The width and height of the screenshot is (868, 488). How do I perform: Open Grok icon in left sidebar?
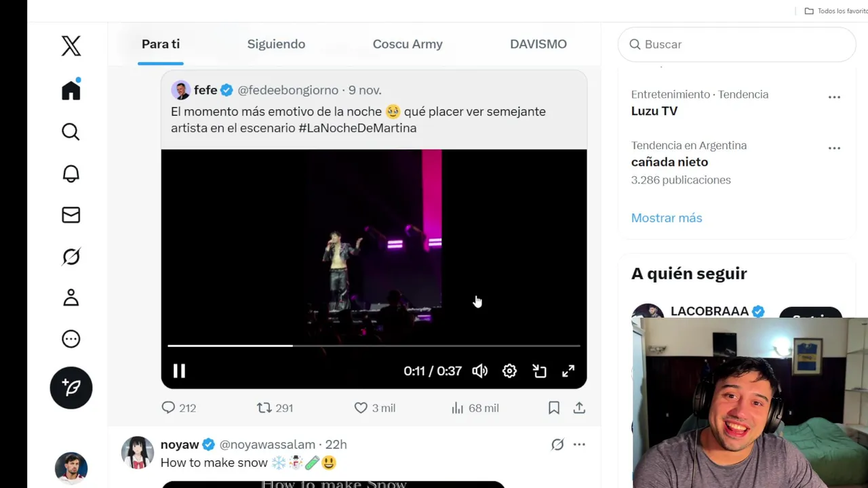click(71, 256)
